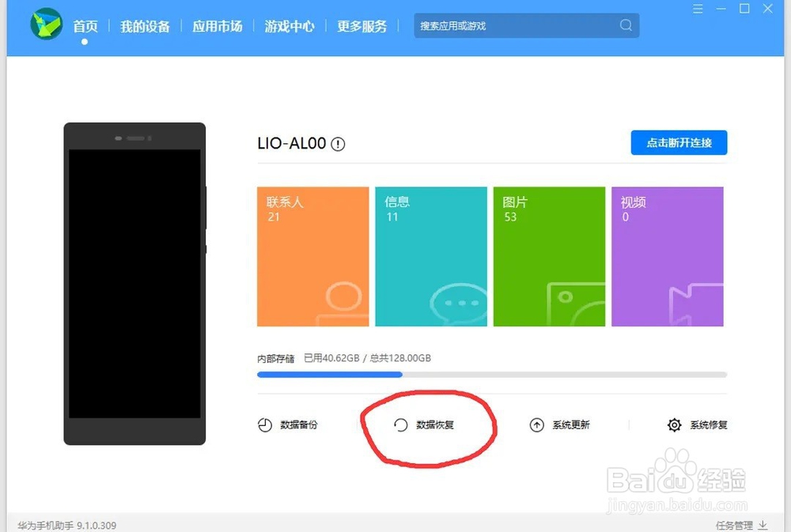Open the green 图片 pictures tile
Viewport: 791px width, 532px height.
(x=550, y=257)
